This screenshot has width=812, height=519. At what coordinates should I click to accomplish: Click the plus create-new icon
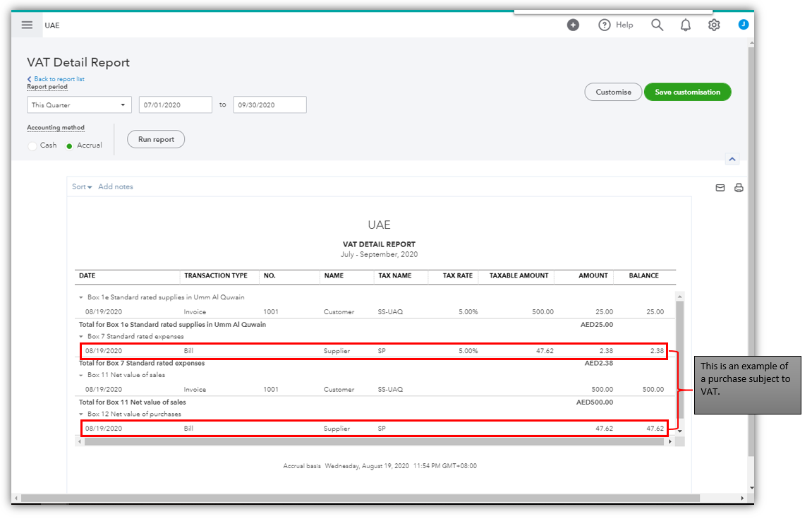point(573,25)
